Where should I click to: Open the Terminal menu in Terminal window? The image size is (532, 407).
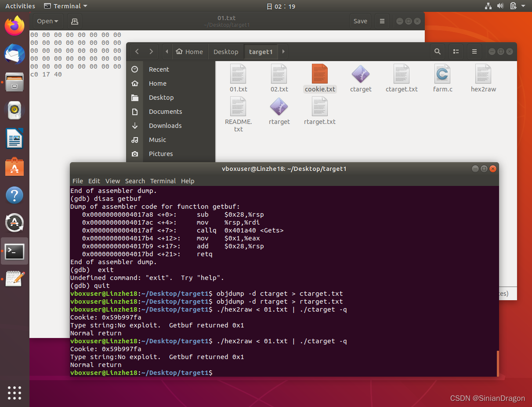coord(163,181)
